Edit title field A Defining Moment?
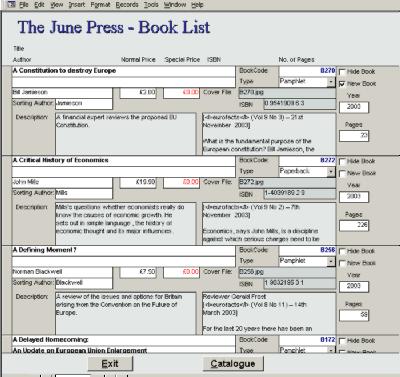 [123, 250]
